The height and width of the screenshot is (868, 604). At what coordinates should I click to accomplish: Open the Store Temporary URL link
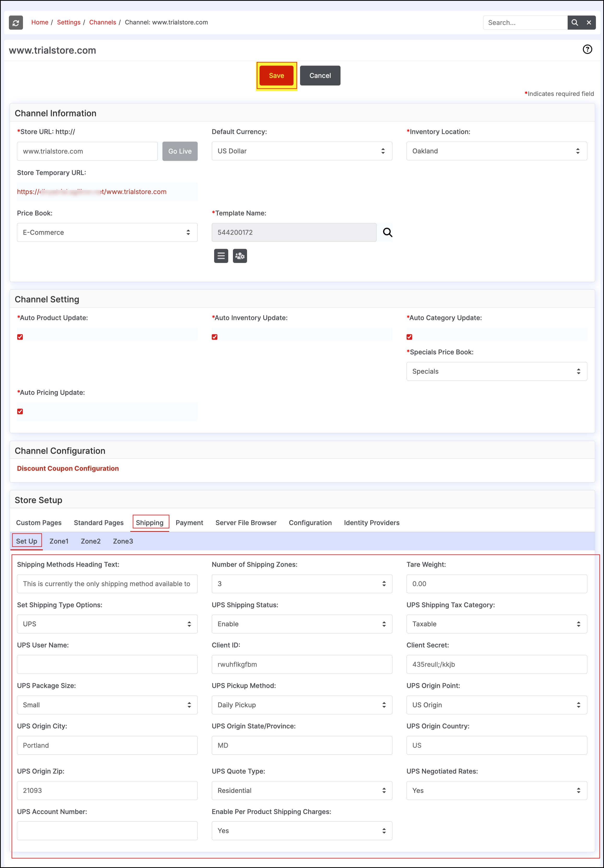point(91,192)
